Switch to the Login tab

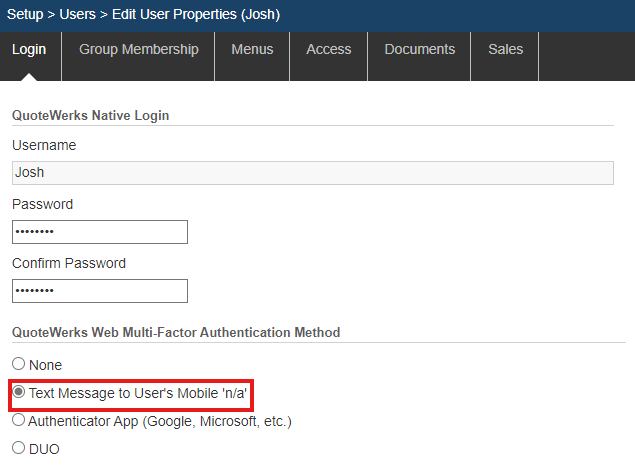click(31, 50)
